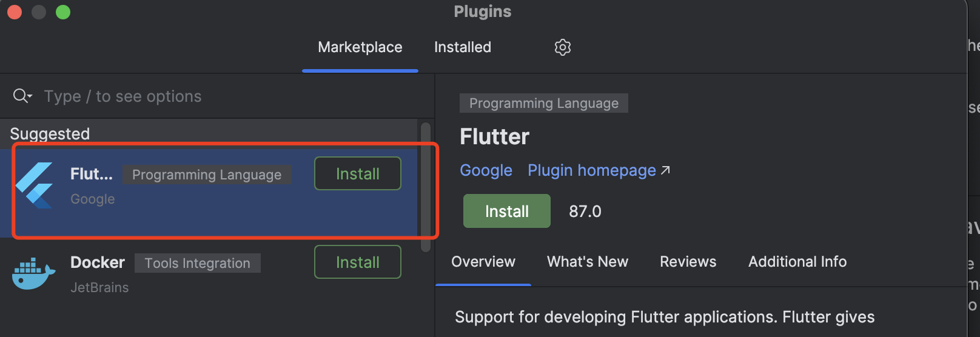Image resolution: width=980 pixels, height=337 pixels.
Task: Install the Docker plugin
Action: [x=358, y=262]
